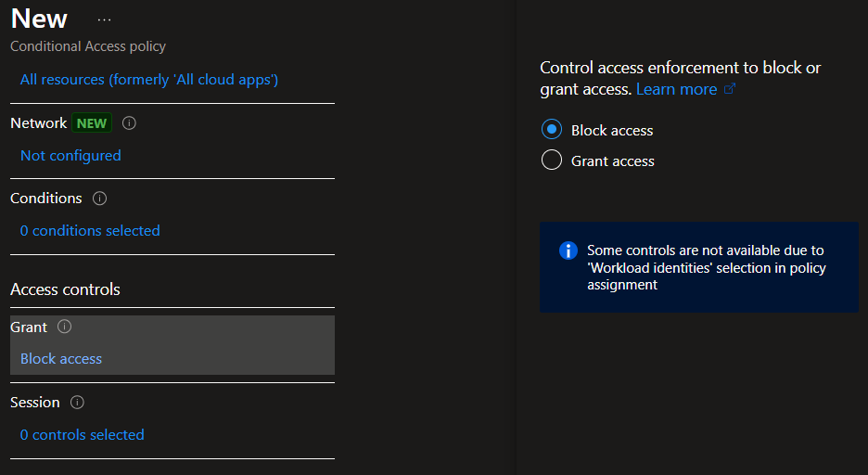This screenshot has height=475, width=868.
Task: Click the 'Control access enforcement' description text
Action: 681,78
